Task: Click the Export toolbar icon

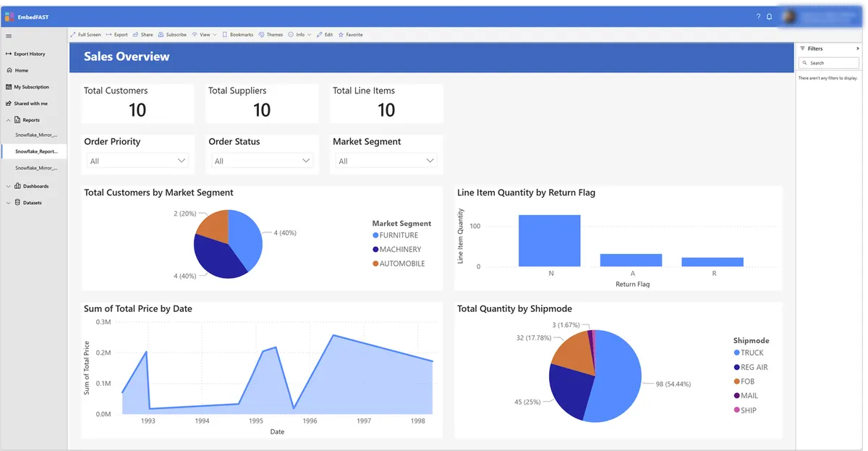Action: [x=116, y=35]
